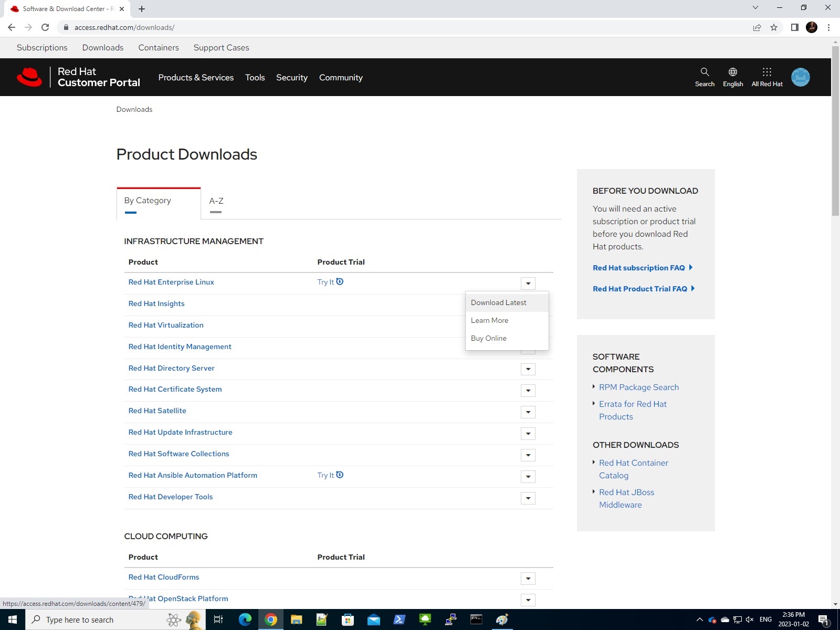Viewport: 840px width, 630px height.
Task: Open PowerShell from taskbar
Action: pyautogui.click(x=400, y=619)
